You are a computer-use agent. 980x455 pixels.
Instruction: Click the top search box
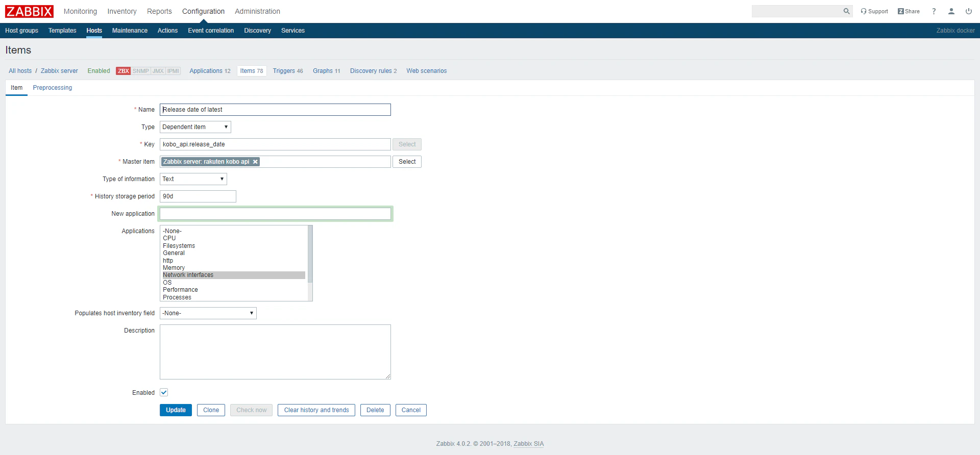click(x=797, y=11)
